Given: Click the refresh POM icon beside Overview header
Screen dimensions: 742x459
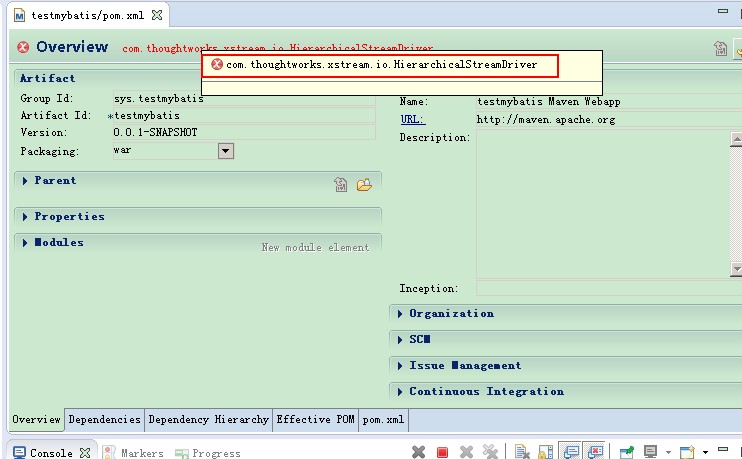Looking at the screenshot, I should [x=720, y=48].
